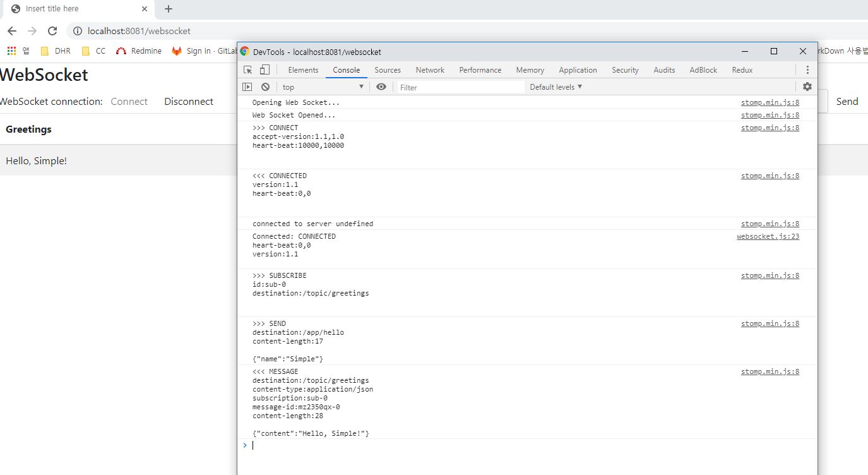868x475 pixels.
Task: Switch to the Sources tab
Action: click(x=388, y=70)
